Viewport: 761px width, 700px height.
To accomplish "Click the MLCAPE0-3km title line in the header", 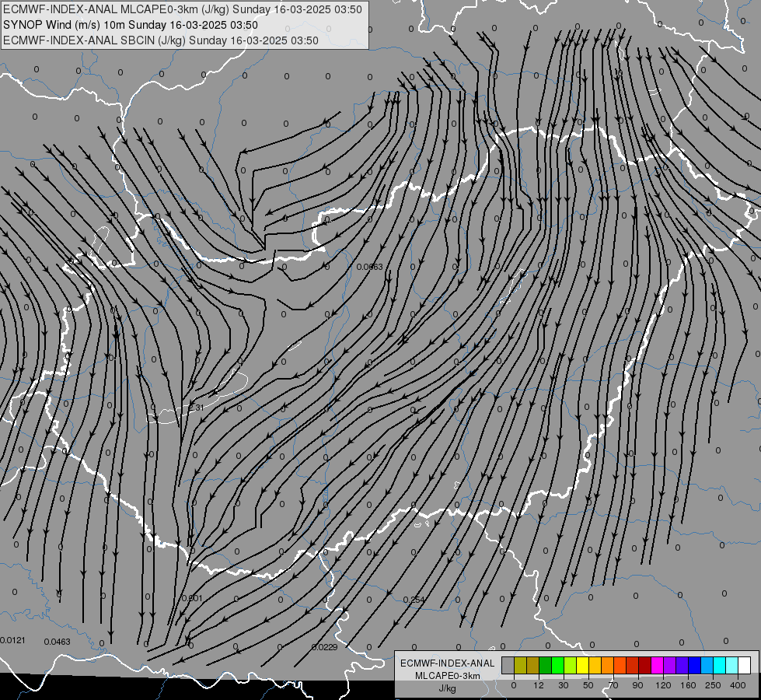I will tap(183, 9).
